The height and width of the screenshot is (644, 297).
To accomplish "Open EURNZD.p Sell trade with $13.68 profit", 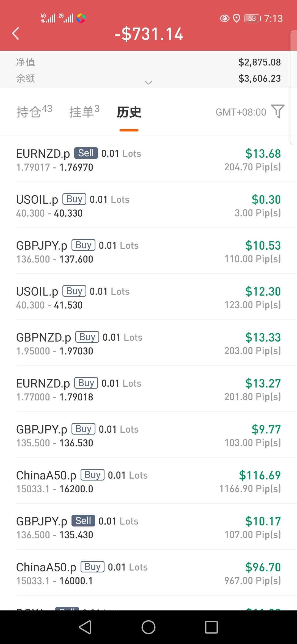I will (x=148, y=160).
